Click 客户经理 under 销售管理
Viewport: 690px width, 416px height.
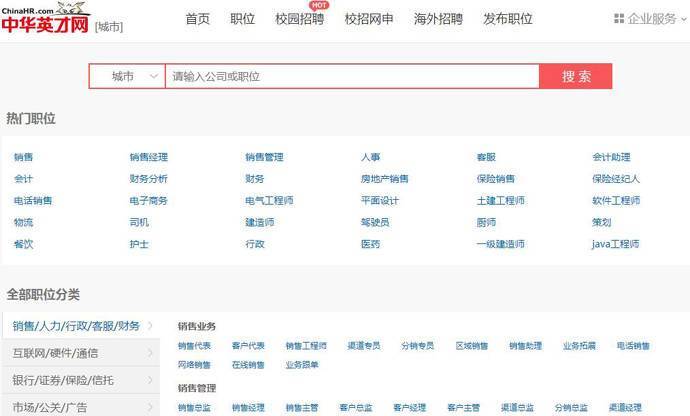coord(410,408)
